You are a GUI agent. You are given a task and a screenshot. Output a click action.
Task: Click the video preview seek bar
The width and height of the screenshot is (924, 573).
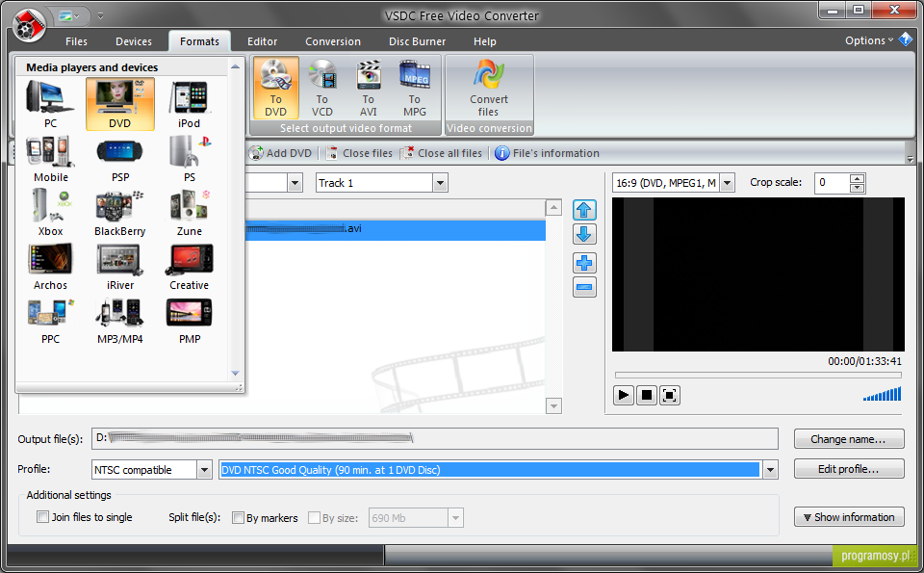(x=757, y=375)
